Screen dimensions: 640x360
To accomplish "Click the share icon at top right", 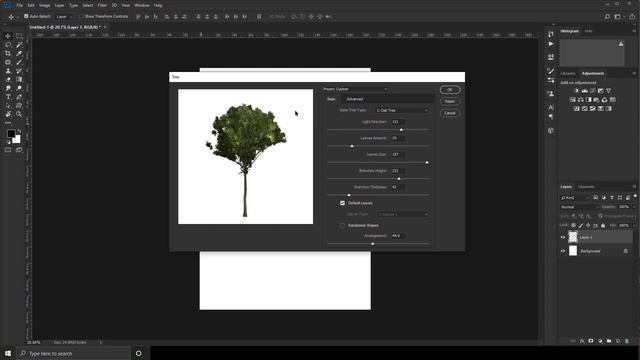I will [632, 17].
